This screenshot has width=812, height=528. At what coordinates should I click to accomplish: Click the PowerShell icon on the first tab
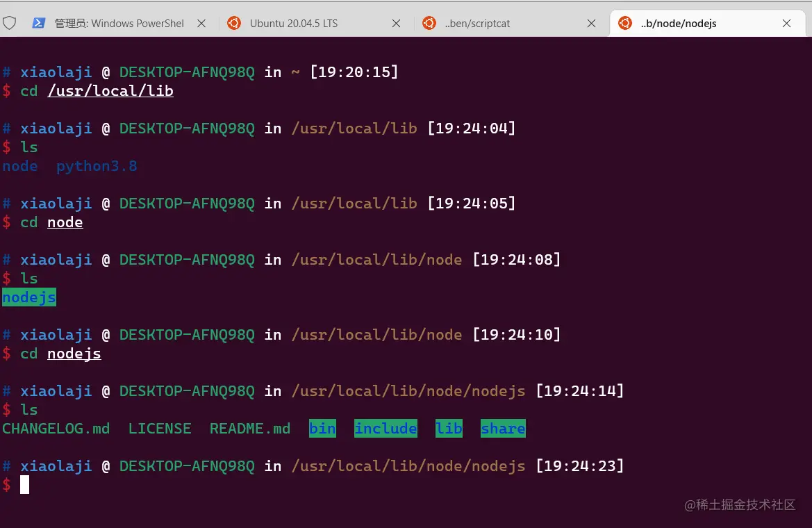pyautogui.click(x=38, y=24)
